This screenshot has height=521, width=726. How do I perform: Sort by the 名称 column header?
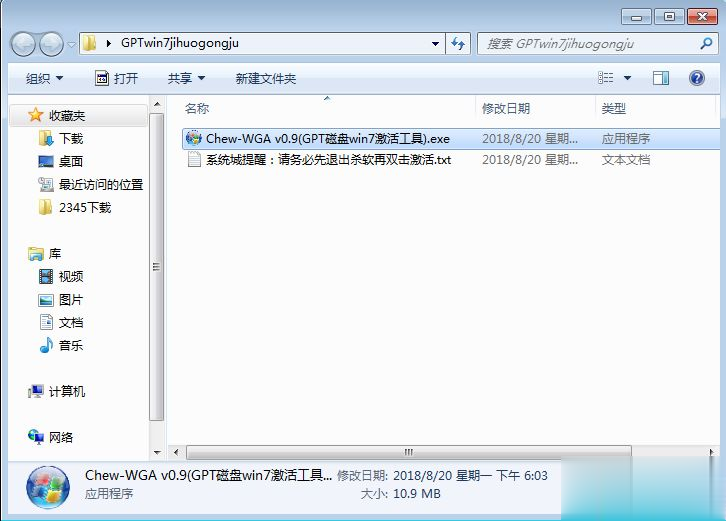196,108
